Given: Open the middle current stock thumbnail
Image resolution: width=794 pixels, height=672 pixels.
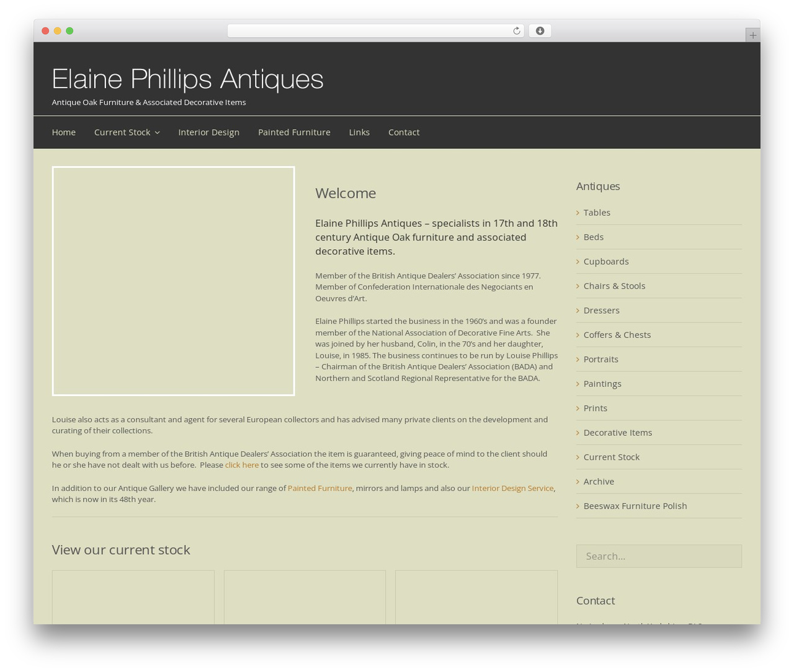Looking at the screenshot, I should pos(305,598).
